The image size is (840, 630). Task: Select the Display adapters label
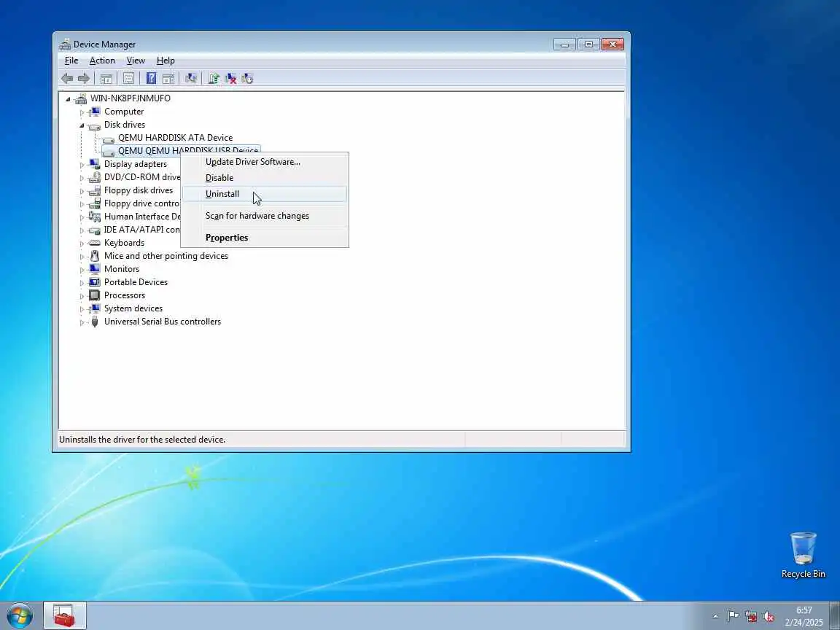click(136, 164)
